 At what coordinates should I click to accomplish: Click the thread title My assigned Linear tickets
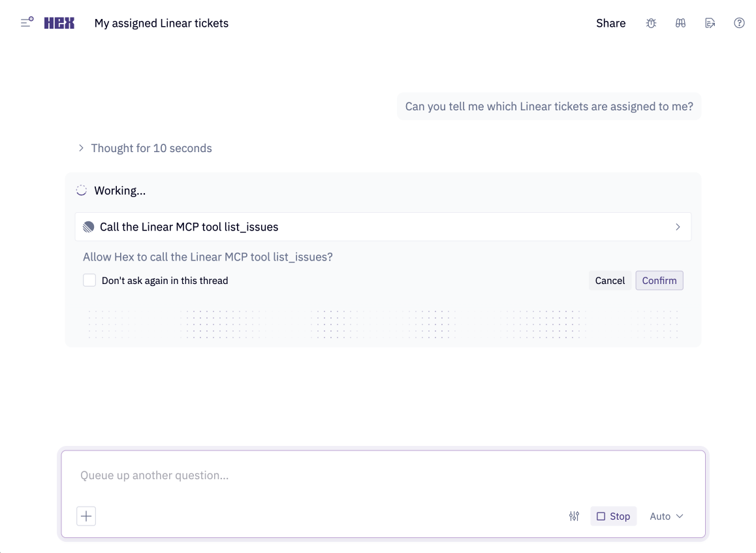tap(161, 23)
